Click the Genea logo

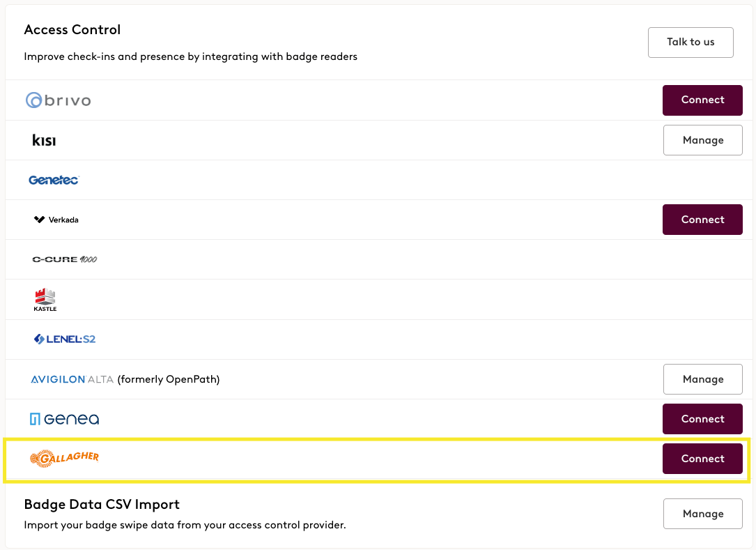point(65,419)
